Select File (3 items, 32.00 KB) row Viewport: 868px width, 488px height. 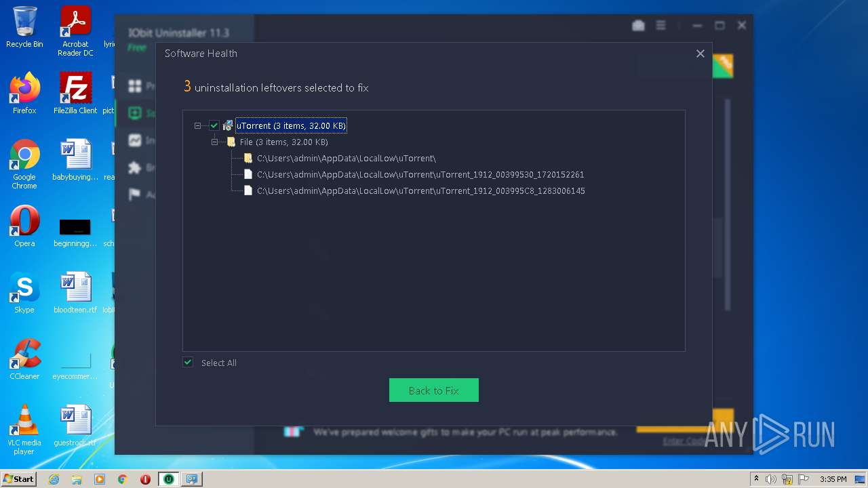coord(283,142)
